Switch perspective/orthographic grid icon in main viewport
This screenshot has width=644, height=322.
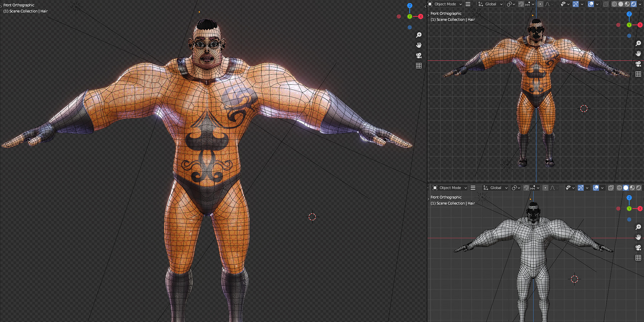point(419,66)
